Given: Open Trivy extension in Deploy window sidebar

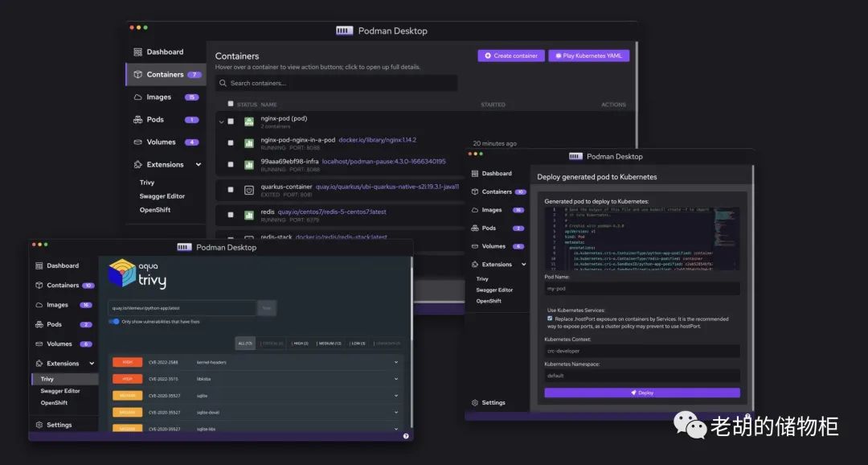Looking at the screenshot, I should (x=482, y=279).
